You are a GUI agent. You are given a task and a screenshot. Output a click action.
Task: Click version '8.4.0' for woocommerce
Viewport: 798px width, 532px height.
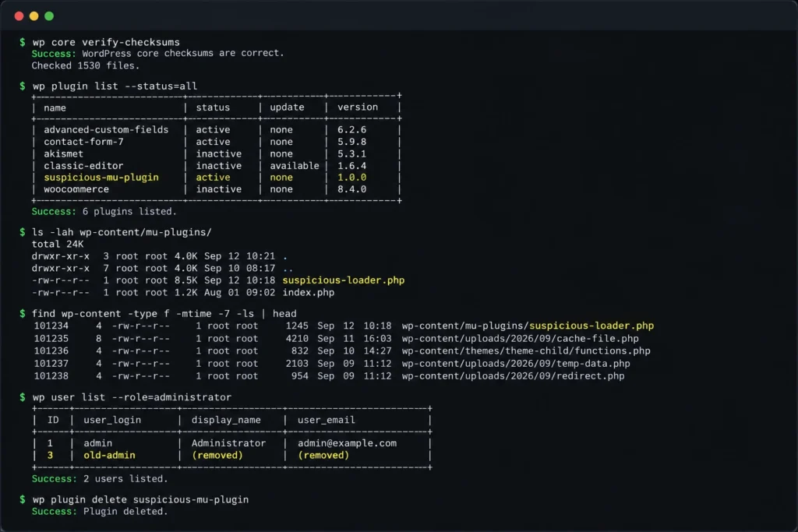pos(351,189)
